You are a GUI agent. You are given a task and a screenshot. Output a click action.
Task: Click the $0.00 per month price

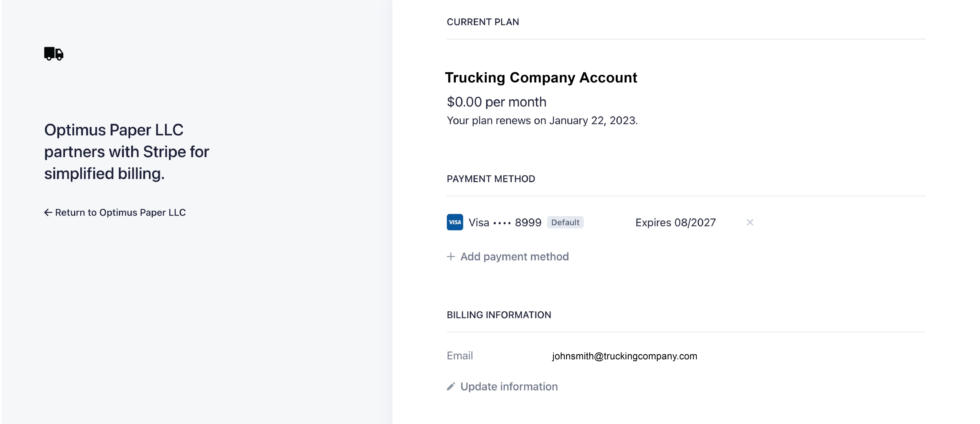(496, 102)
